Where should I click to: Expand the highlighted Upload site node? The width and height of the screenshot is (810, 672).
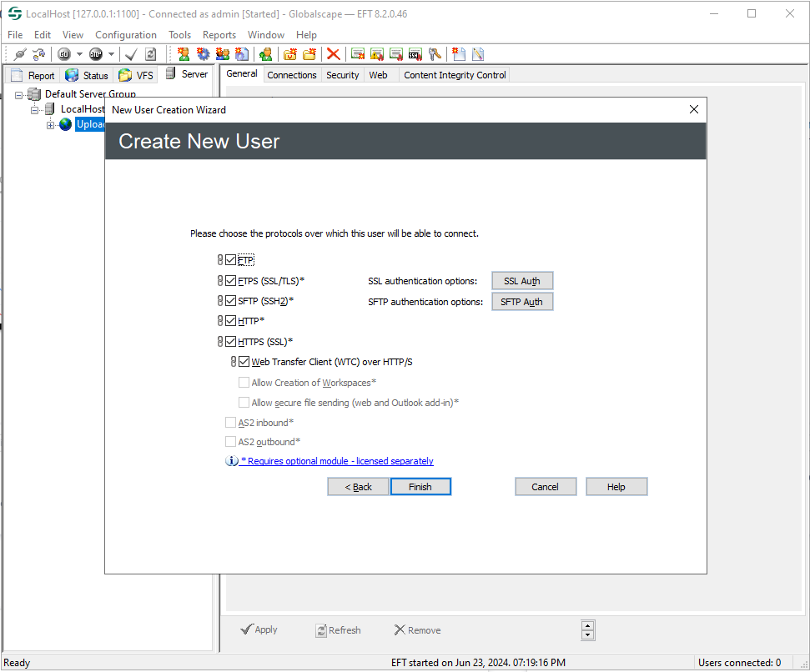pos(50,125)
